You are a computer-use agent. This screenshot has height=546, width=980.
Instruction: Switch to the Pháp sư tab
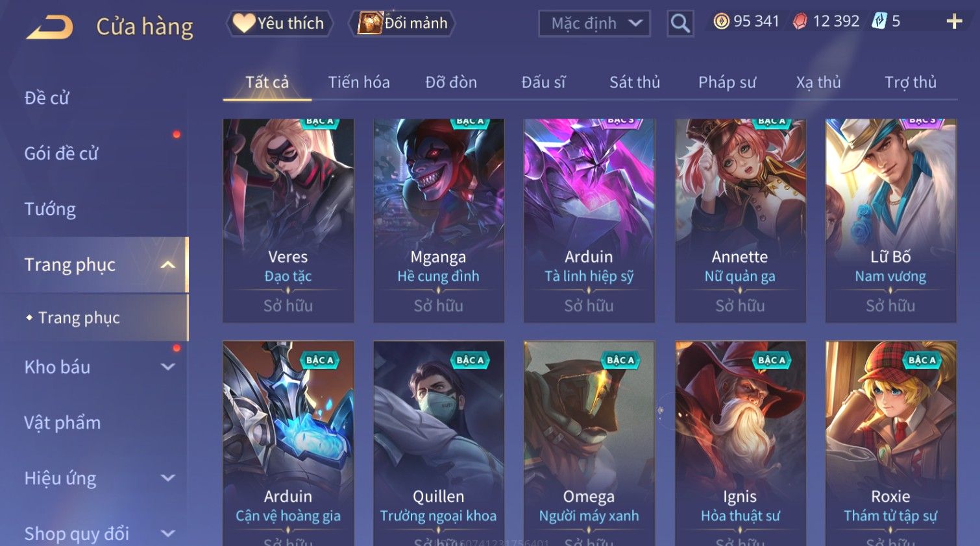(x=727, y=82)
